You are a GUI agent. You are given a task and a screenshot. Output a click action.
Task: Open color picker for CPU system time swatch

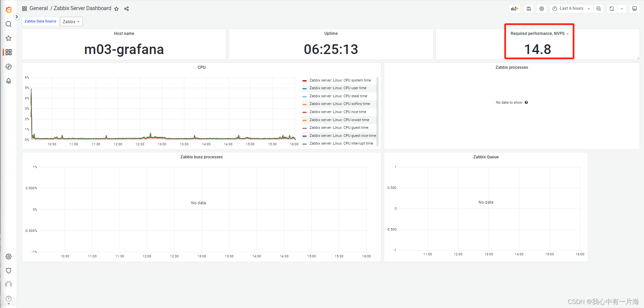[x=305, y=81]
